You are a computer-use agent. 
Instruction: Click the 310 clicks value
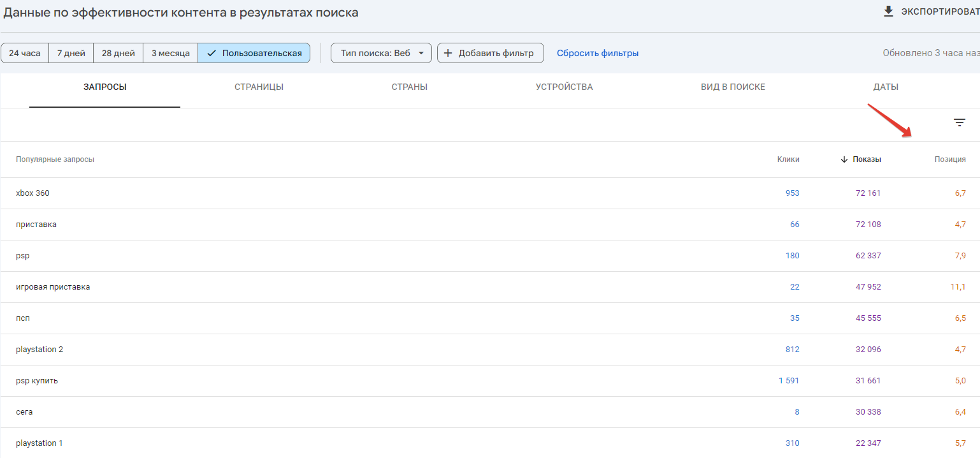792,443
